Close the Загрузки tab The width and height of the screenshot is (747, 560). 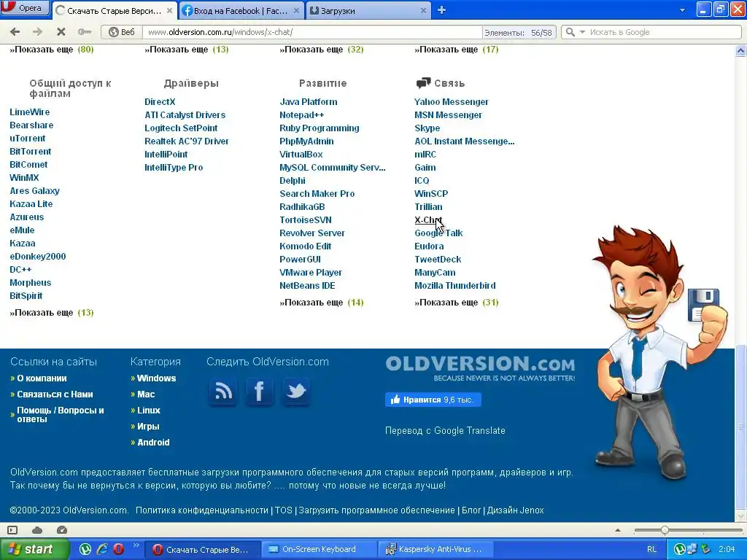pyautogui.click(x=423, y=10)
